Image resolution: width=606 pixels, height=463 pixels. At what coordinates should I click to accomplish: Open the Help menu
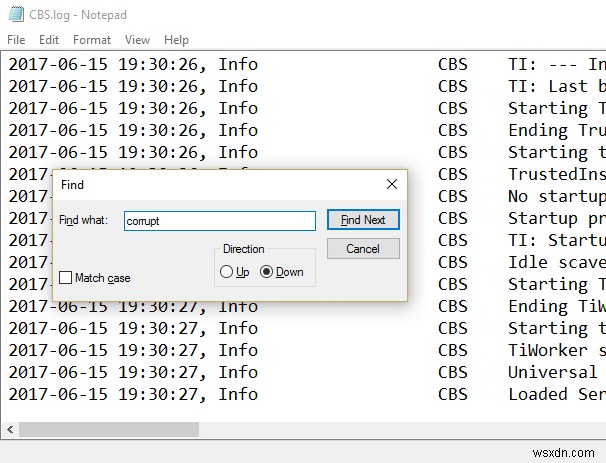pos(176,40)
